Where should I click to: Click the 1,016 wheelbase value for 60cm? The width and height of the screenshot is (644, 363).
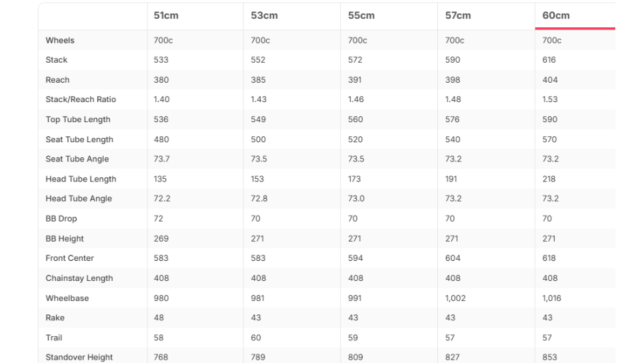[551, 298]
